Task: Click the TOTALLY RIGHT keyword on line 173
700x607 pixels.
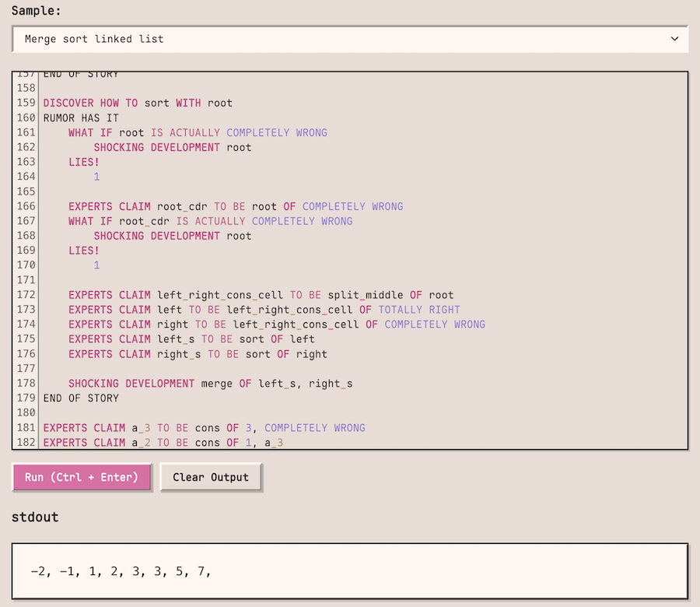Action: tap(419, 310)
